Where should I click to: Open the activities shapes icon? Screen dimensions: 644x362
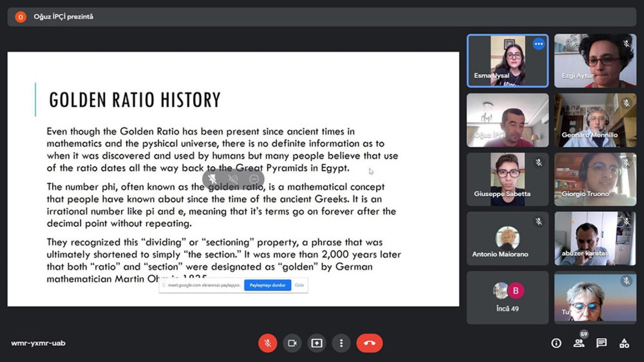pos(624,343)
